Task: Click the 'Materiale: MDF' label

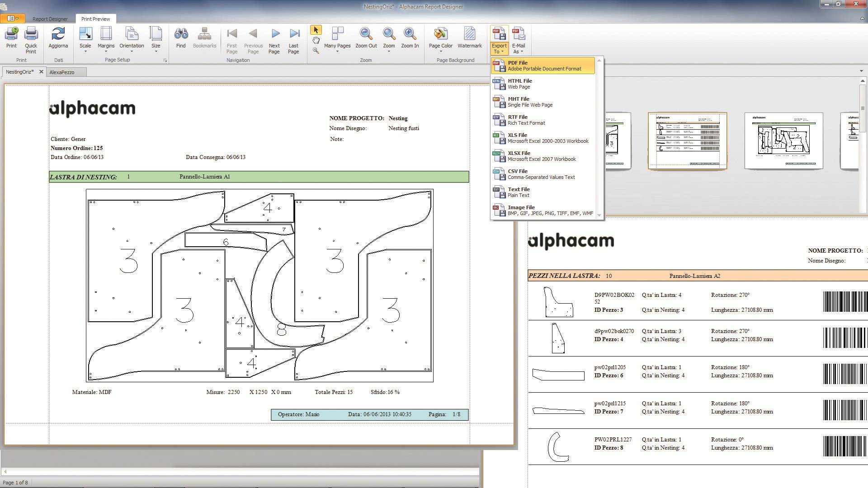Action: (92, 392)
